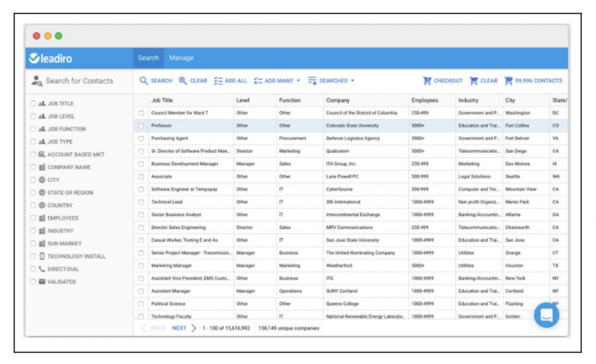
Task: Click the "1 - 100 of 15,616,992" count
Action: (x=226, y=328)
